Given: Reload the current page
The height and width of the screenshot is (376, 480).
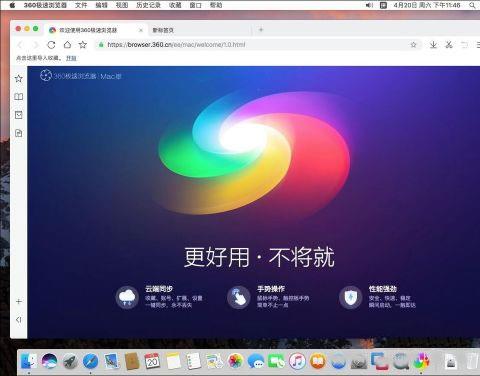Looking at the screenshot, I should 51,45.
